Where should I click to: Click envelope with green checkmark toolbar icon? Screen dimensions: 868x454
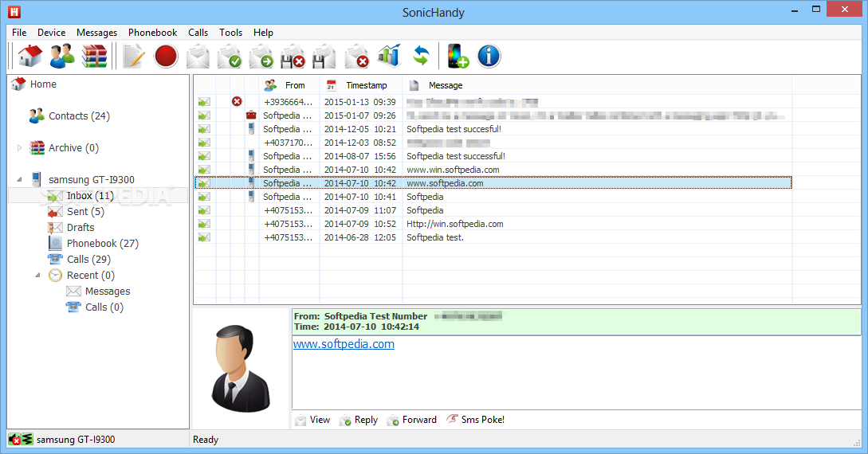(x=230, y=56)
